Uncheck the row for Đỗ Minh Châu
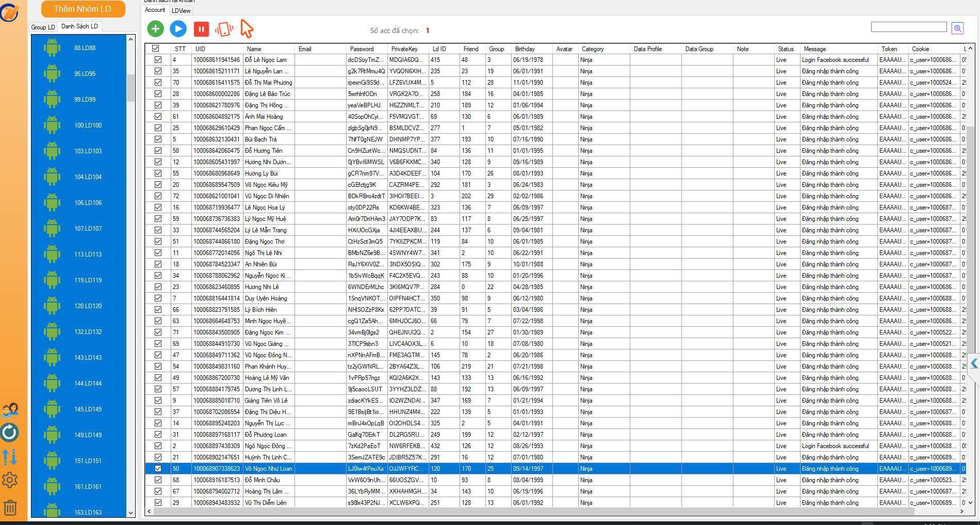The image size is (980, 525). pyautogui.click(x=158, y=480)
